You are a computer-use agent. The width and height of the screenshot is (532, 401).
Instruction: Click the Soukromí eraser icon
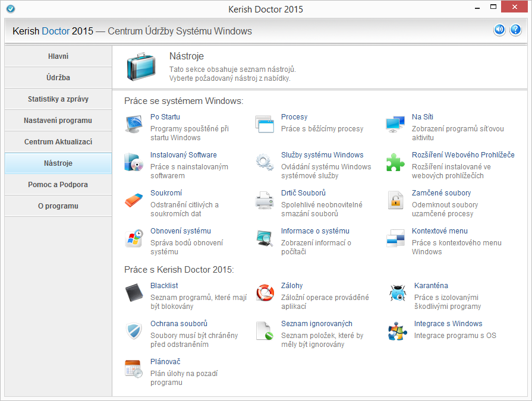point(134,200)
